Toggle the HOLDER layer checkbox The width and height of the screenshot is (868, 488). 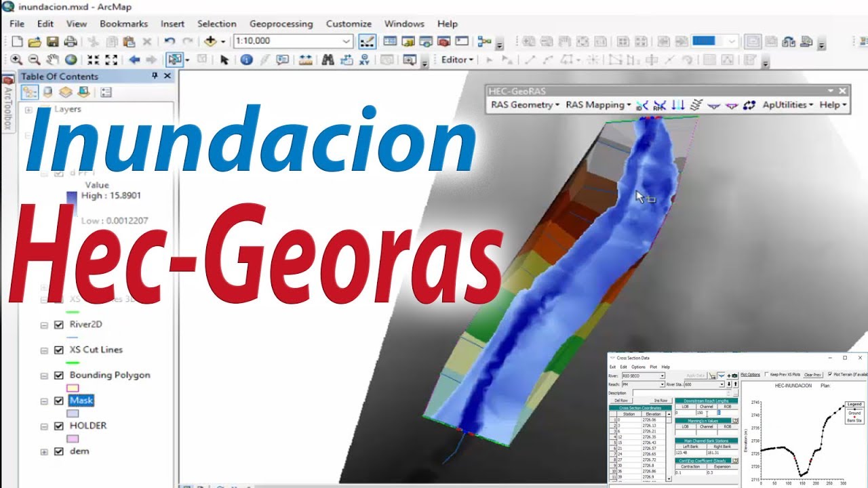point(59,426)
